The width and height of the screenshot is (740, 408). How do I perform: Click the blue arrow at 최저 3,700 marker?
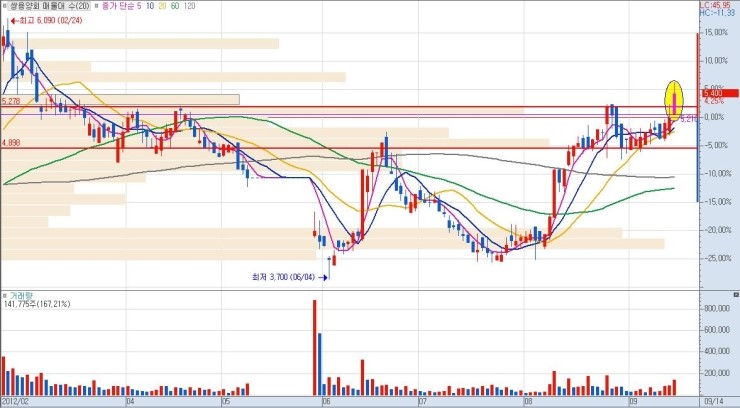[x=323, y=277]
